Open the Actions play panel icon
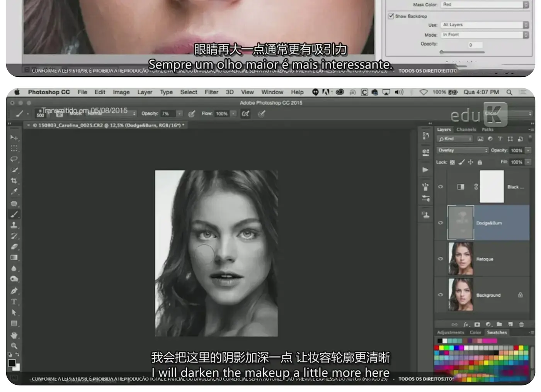 click(x=425, y=170)
